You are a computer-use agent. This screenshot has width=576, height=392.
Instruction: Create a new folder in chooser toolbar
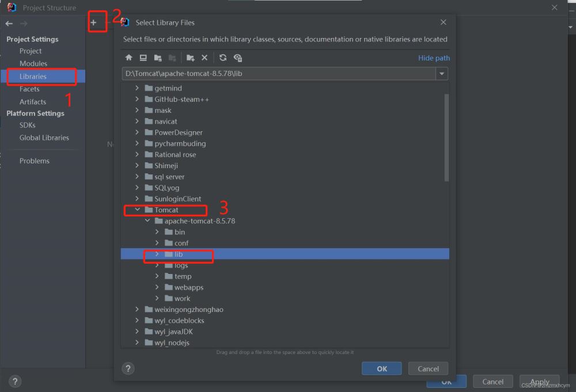(190, 58)
